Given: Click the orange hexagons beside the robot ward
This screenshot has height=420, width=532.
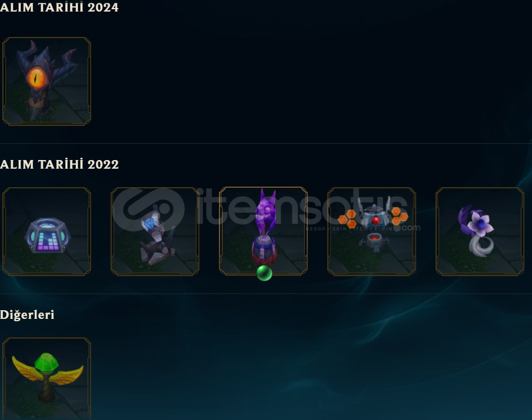Looking at the screenshot, I should coord(348,219).
